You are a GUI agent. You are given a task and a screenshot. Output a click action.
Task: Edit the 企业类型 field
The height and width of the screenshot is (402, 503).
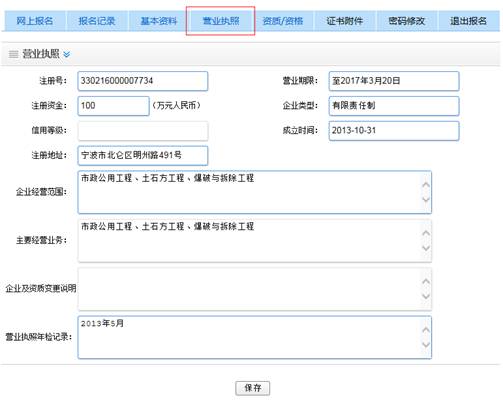point(394,106)
